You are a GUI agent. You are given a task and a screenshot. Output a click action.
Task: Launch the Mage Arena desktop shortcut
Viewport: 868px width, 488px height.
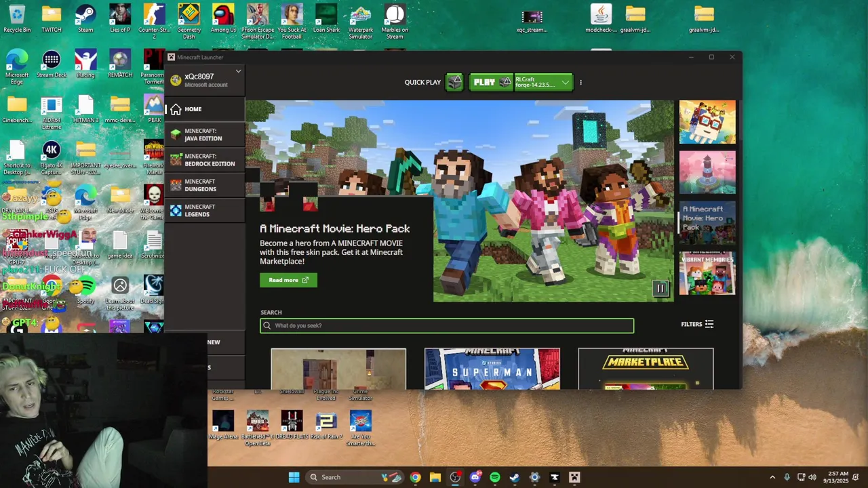click(x=223, y=426)
